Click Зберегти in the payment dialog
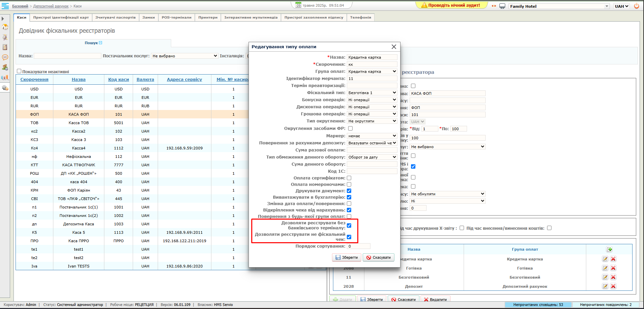644x309 pixels. pyautogui.click(x=346, y=258)
